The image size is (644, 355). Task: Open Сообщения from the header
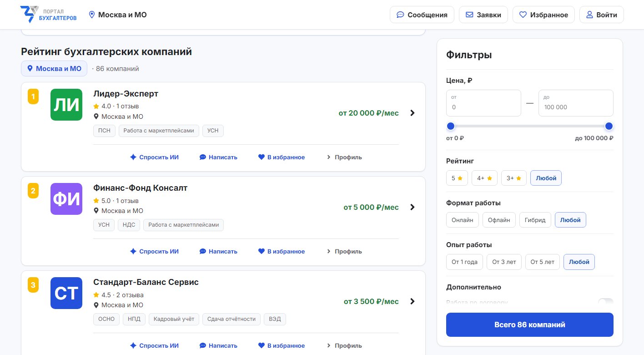tap(422, 15)
